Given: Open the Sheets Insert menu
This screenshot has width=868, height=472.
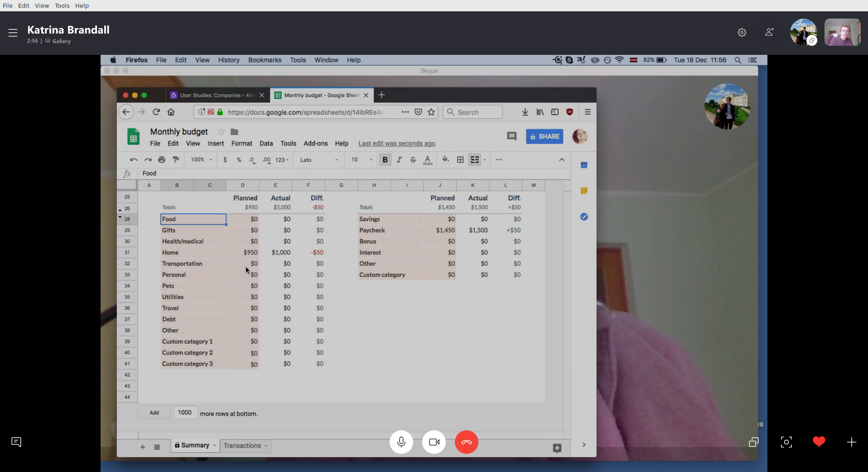Looking at the screenshot, I should (216, 143).
